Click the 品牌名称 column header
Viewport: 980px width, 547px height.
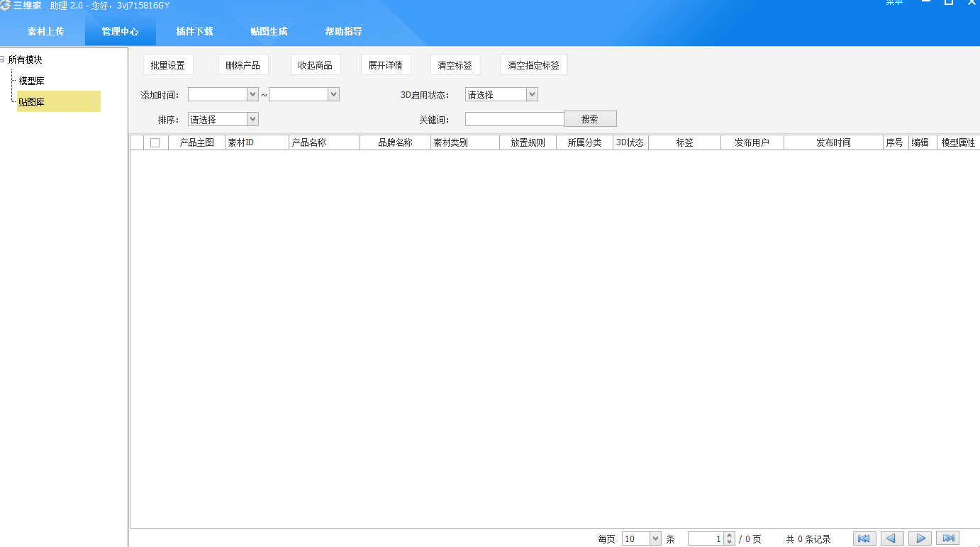point(396,142)
